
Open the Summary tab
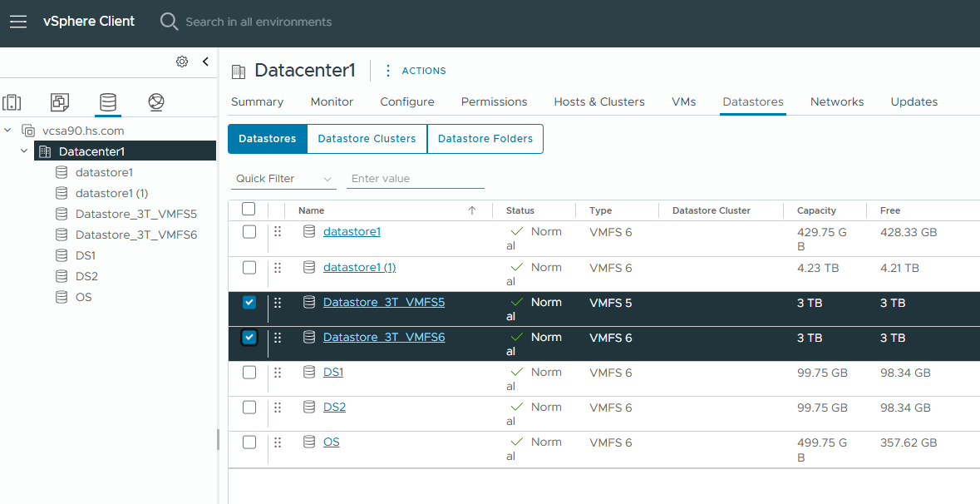pos(258,102)
